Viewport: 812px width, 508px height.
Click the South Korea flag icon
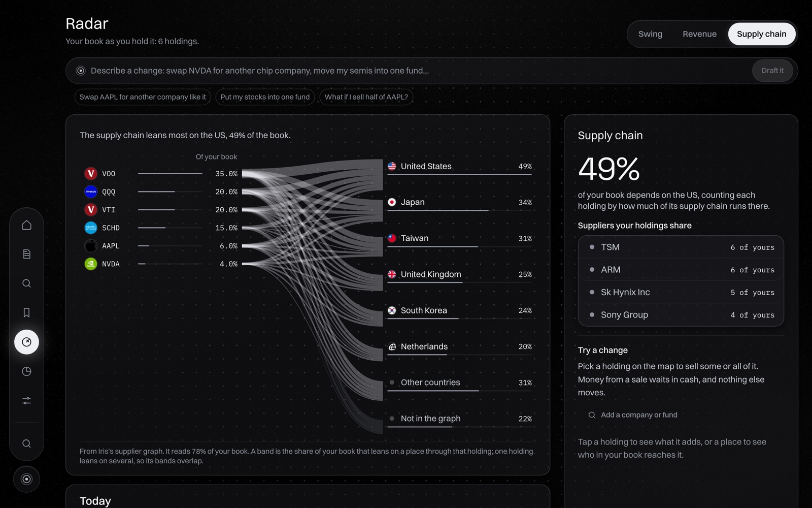392,310
